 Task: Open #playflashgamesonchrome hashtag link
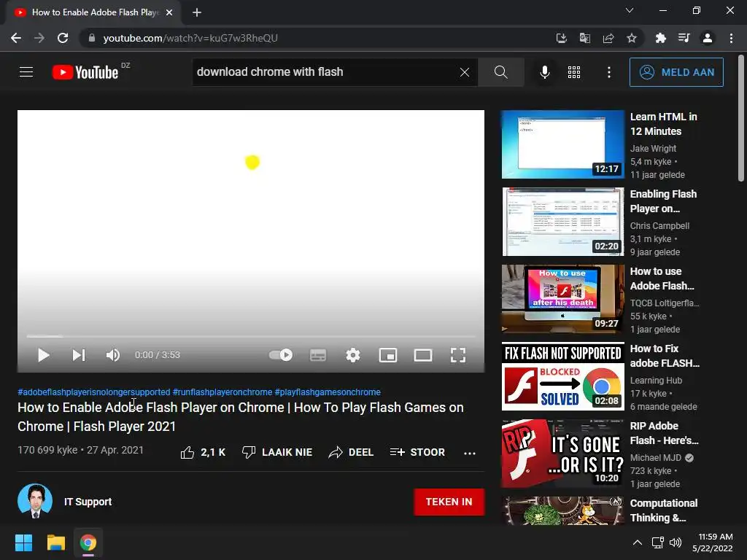point(328,392)
